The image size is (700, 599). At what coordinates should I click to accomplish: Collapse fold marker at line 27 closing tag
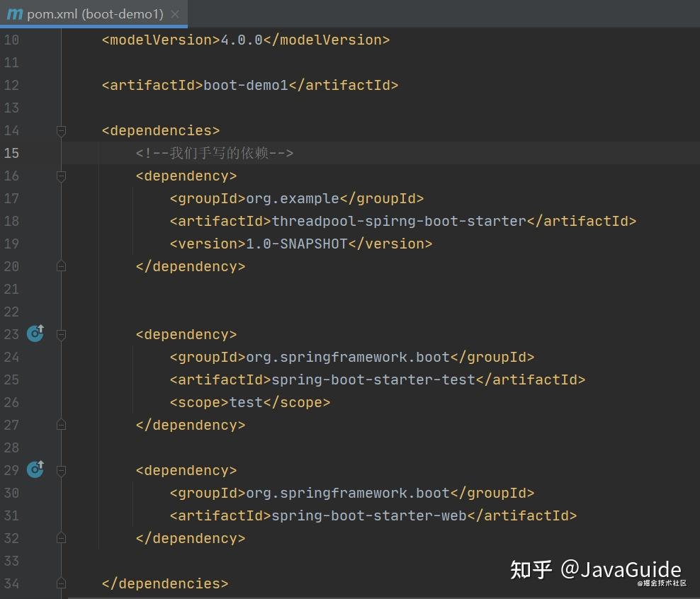pyautogui.click(x=62, y=425)
